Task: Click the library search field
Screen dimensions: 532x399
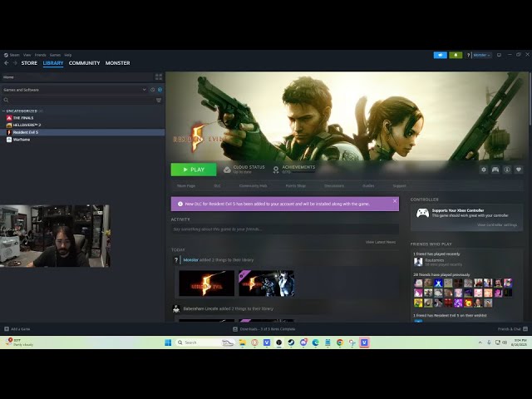Action: point(79,100)
